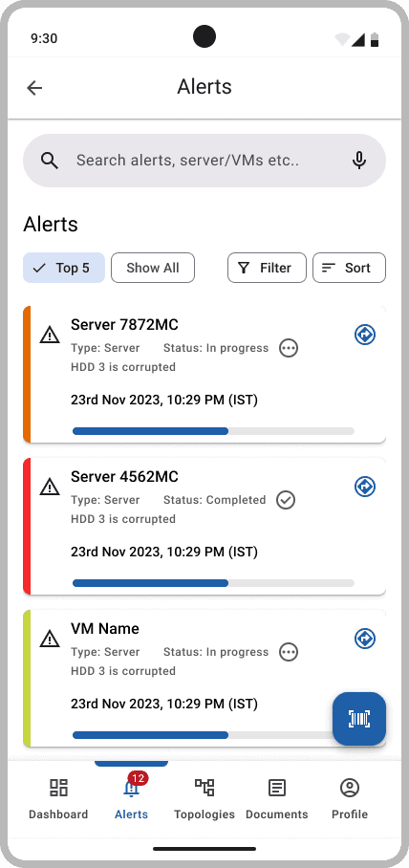Screen dimensions: 409x868
Task: Open the Profile tab
Action: tap(350, 799)
